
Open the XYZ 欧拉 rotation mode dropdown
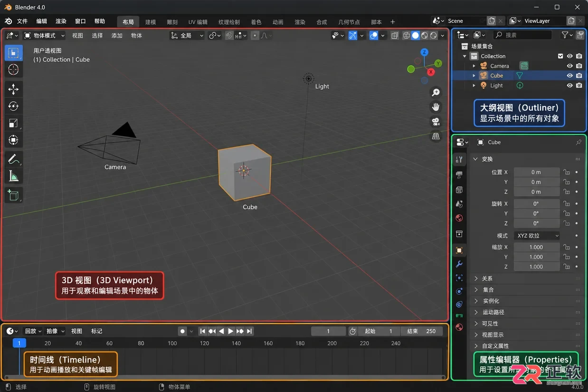(537, 236)
